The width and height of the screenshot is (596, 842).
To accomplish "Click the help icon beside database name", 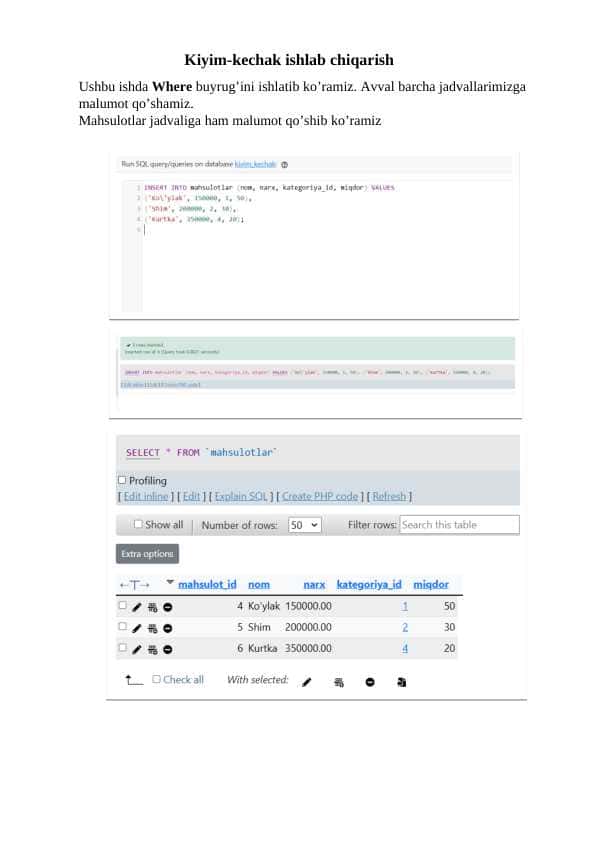I will point(285,165).
